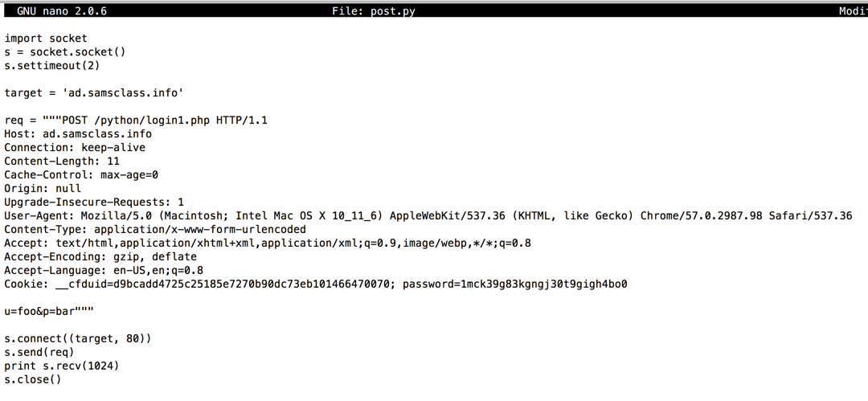
Task: Click the 'import socket' line
Action: point(46,38)
